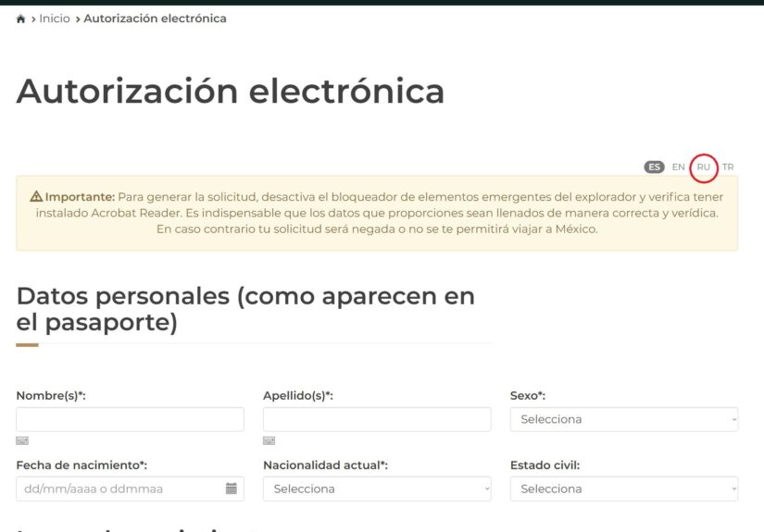Click the home icon in the breadcrumb

[21, 19]
